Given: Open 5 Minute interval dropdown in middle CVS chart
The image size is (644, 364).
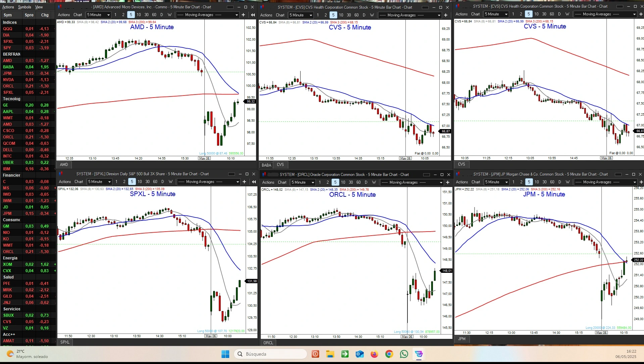Looking at the screenshot, I should (301, 15).
